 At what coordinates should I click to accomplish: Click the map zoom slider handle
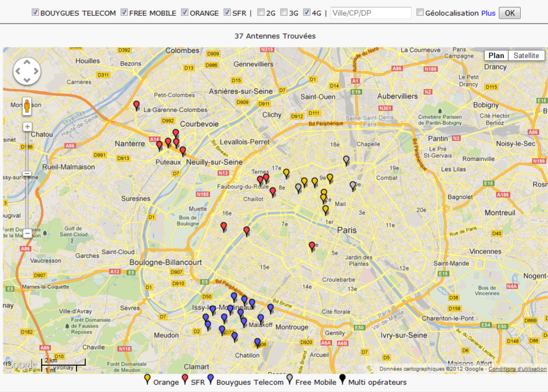pos(27,174)
